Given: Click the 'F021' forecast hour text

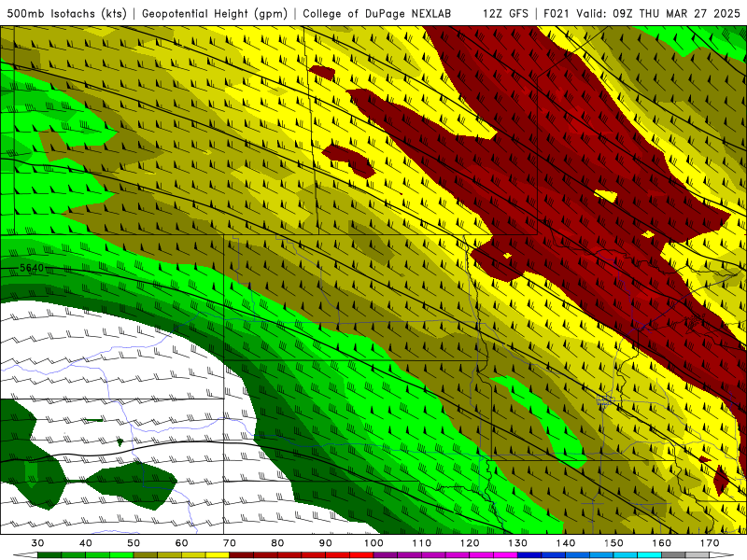Looking at the screenshot, I should 557,13.
